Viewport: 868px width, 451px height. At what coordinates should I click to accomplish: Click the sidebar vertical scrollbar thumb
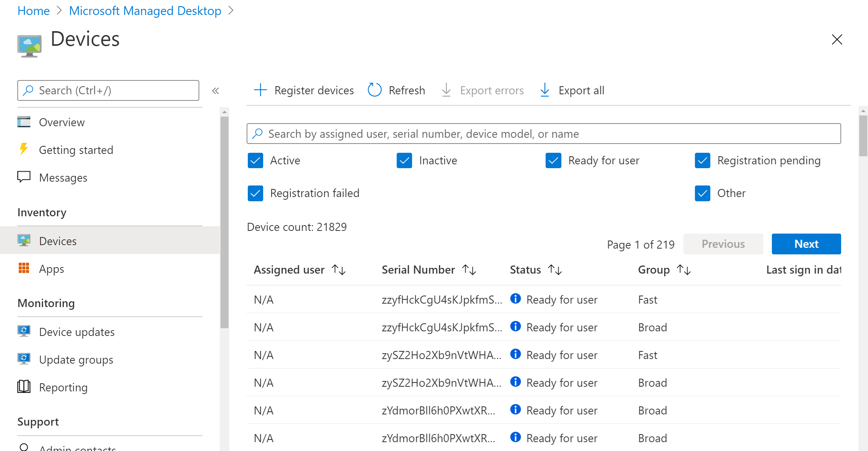click(x=224, y=222)
